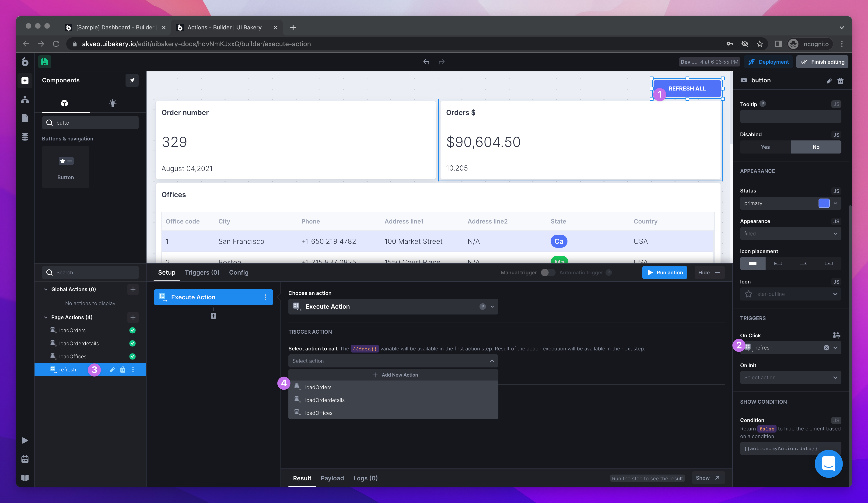Image resolution: width=868 pixels, height=503 pixels.
Task: Open the Appearance filled dropdown
Action: (x=790, y=234)
